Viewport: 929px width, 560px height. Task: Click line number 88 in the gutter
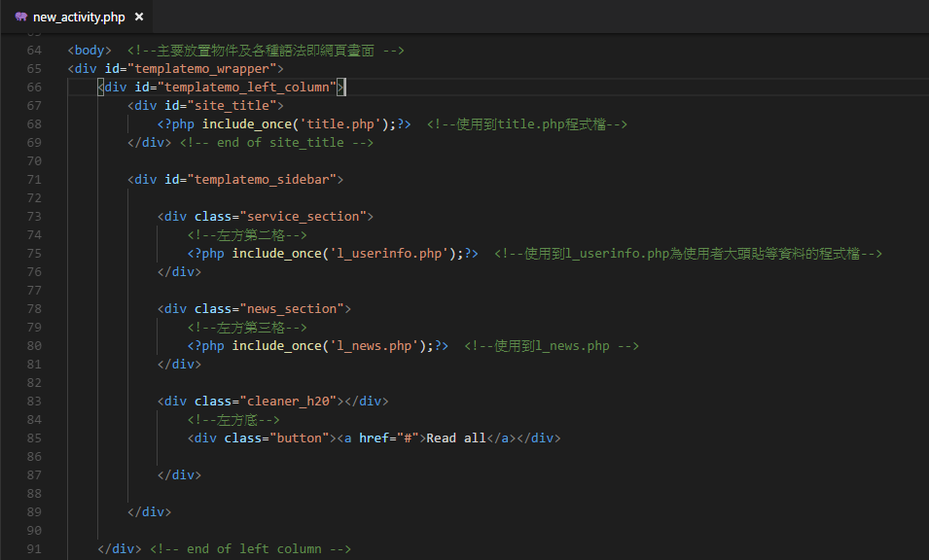coord(34,493)
